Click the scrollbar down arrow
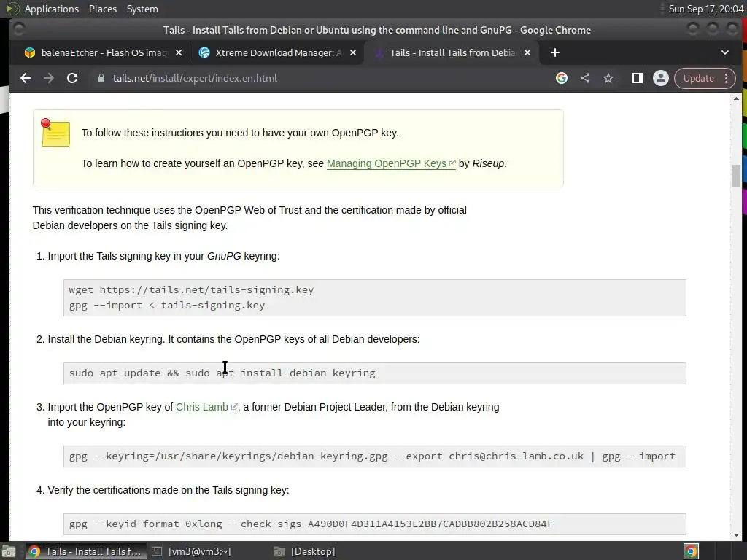The image size is (747, 560). pyautogui.click(x=736, y=535)
